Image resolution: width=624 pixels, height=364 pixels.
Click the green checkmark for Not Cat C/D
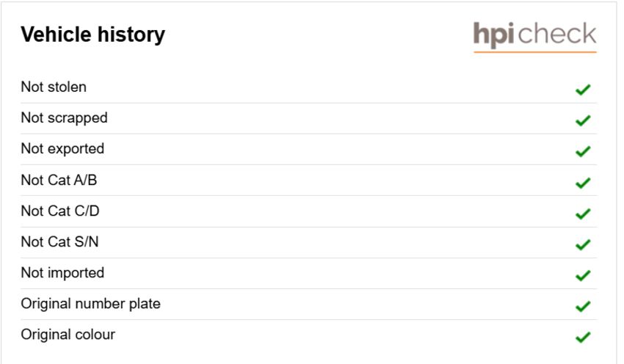point(583,214)
